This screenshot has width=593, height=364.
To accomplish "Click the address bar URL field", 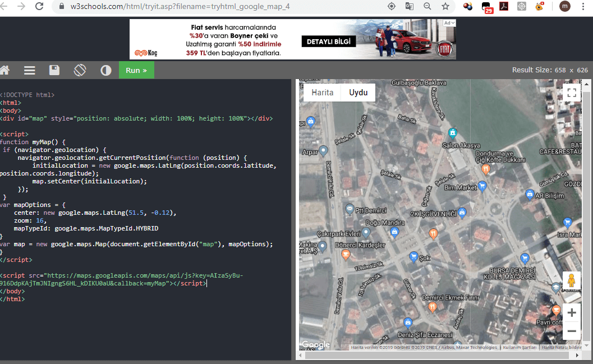I will pos(180,6).
